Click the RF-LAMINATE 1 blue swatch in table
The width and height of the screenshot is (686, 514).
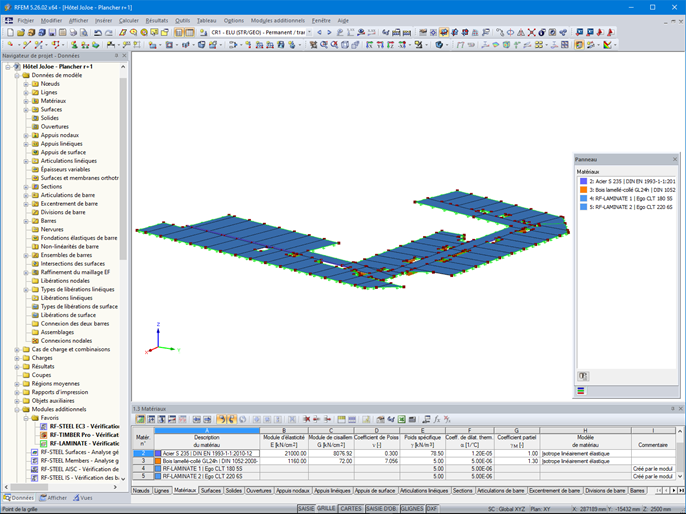click(158, 469)
